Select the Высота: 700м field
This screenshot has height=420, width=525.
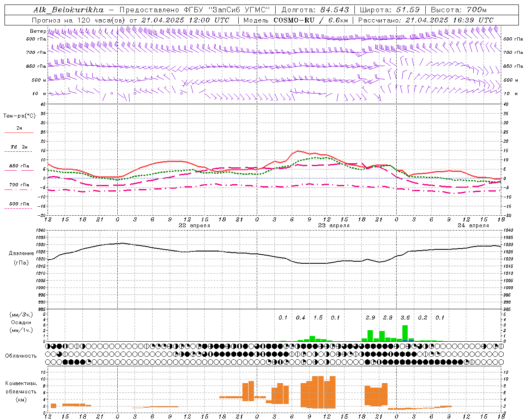click(x=459, y=10)
